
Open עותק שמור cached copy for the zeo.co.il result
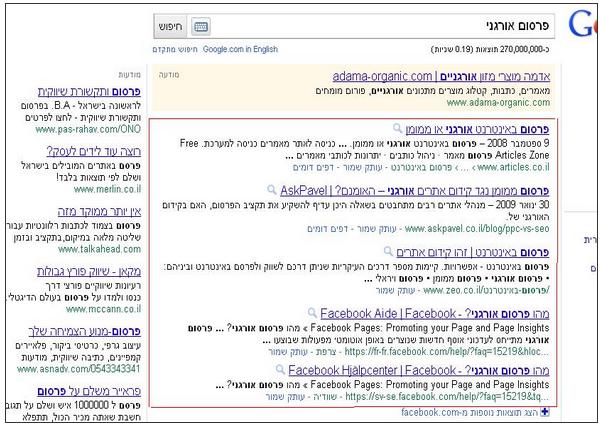[395, 291]
